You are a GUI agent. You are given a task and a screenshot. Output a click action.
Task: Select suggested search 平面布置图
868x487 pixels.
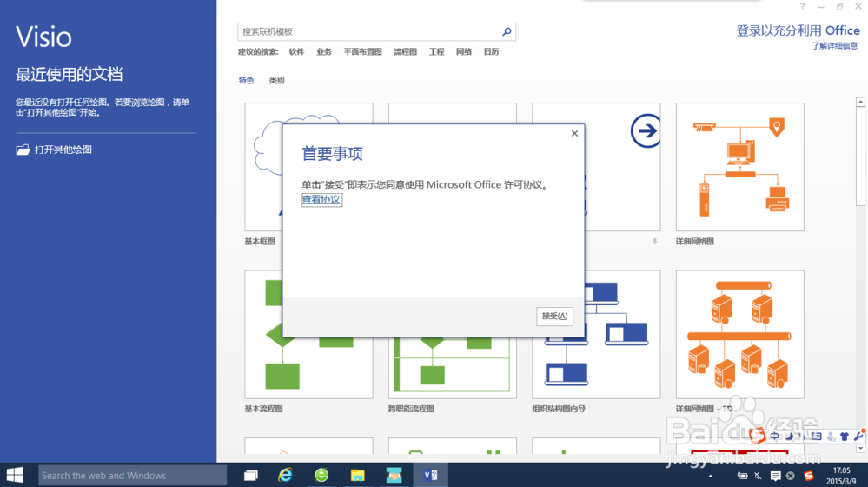pos(362,51)
